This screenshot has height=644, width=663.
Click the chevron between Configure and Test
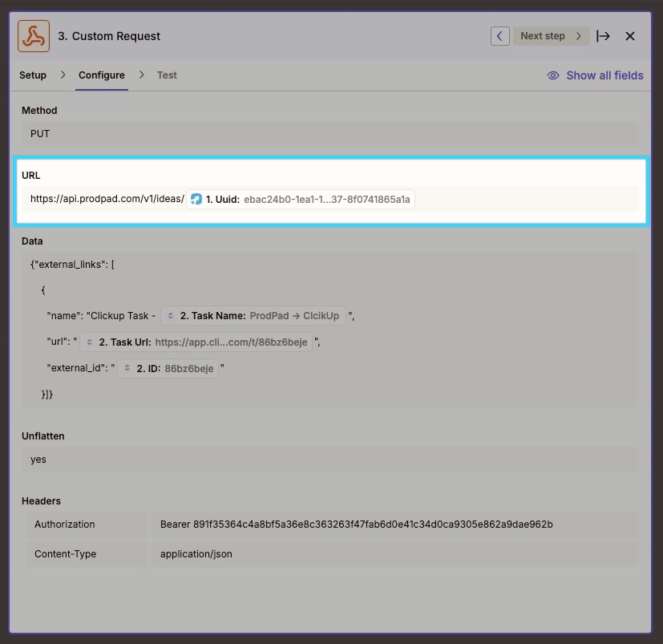tap(141, 75)
